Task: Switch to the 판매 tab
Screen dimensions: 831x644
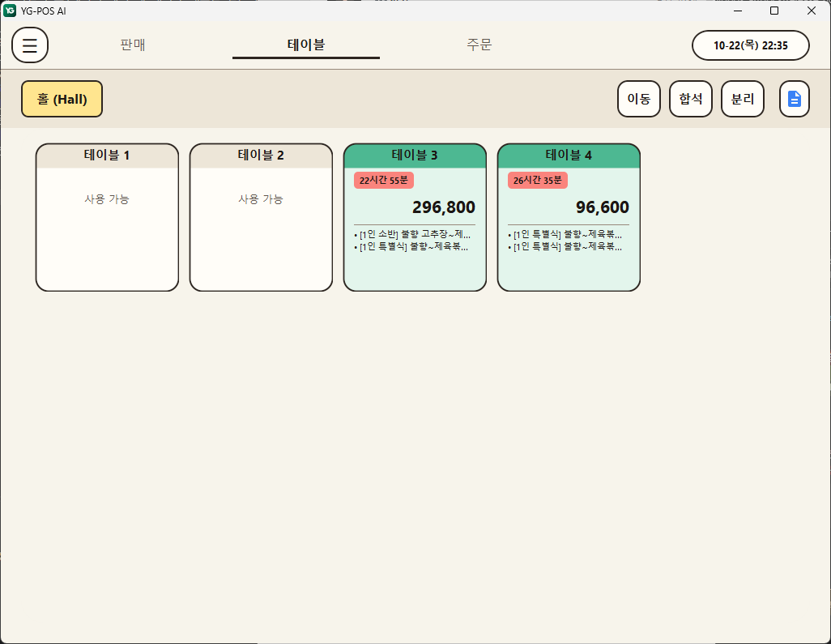Action: (133, 45)
